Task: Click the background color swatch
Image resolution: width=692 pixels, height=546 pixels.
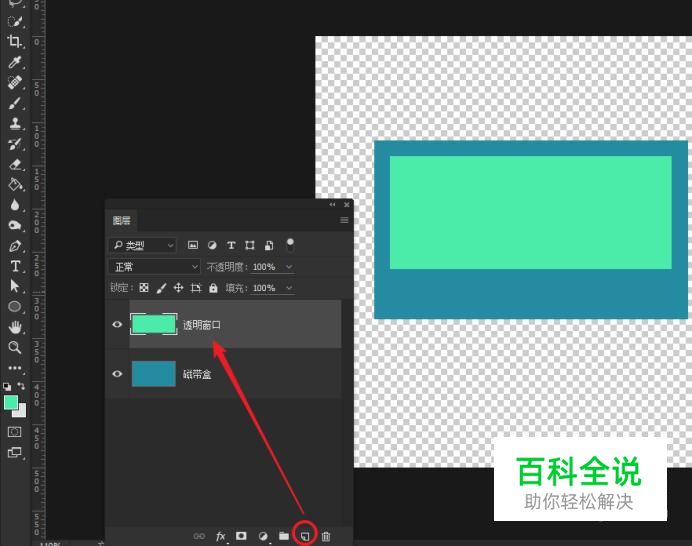Action: pos(21,412)
